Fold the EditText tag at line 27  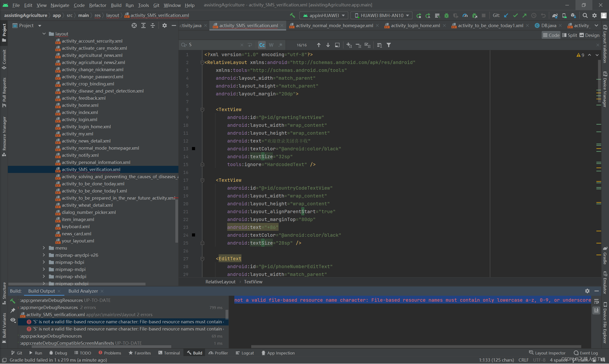202,259
